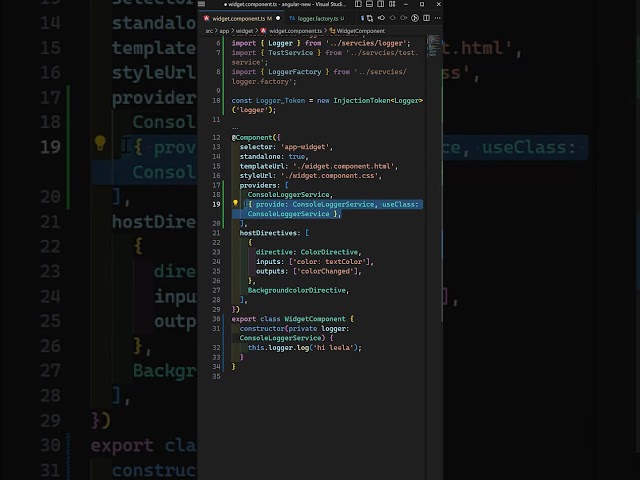The image size is (640, 480).
Task: Click 'Logger_Token' constant name
Action: pos(280,101)
